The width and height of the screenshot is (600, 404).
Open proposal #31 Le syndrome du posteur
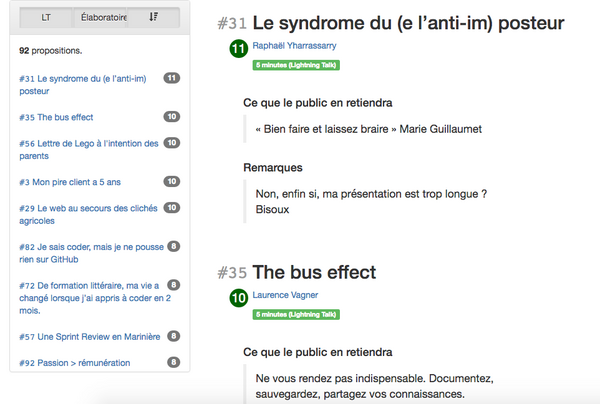83,85
